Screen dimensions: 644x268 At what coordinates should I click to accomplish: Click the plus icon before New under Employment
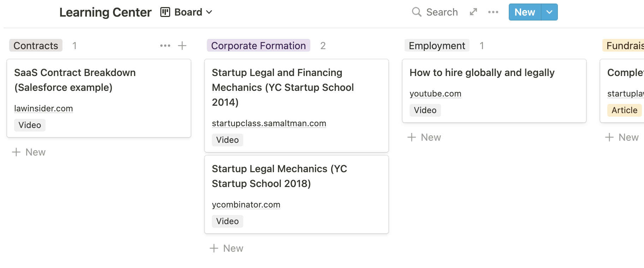pos(412,137)
